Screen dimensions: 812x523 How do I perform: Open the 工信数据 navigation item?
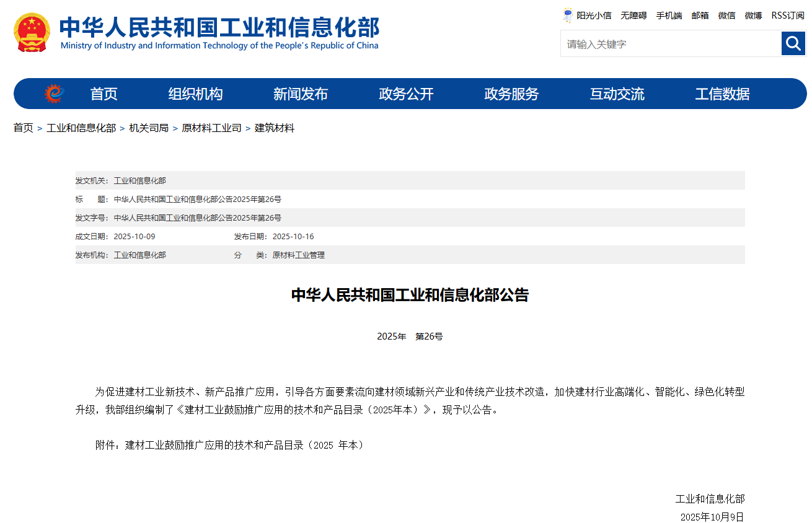click(x=722, y=94)
